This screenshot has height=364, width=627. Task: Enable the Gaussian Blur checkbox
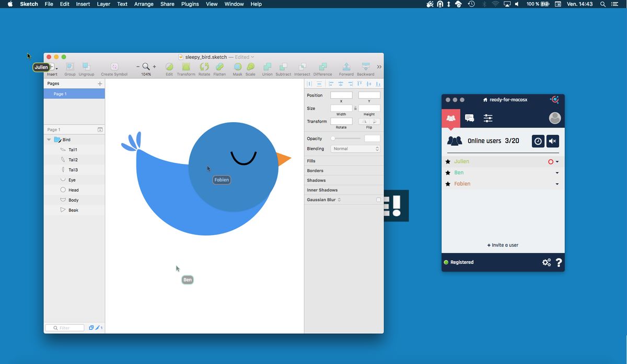pos(378,199)
